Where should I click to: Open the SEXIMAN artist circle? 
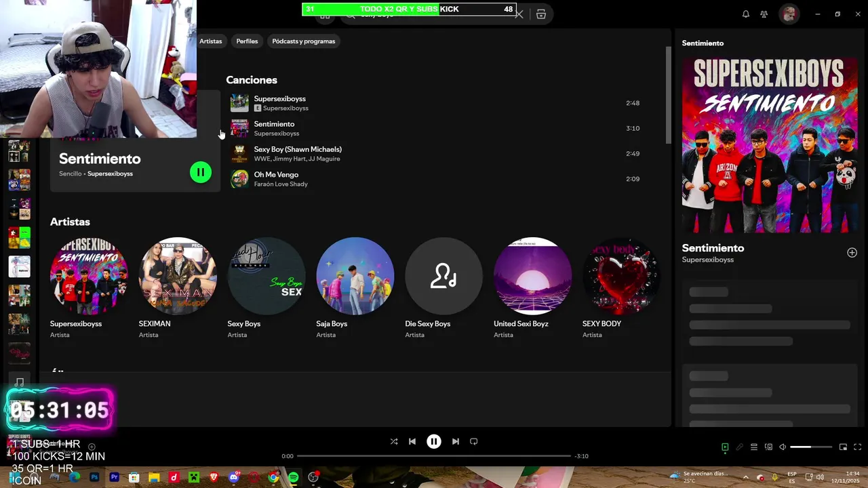tap(178, 276)
